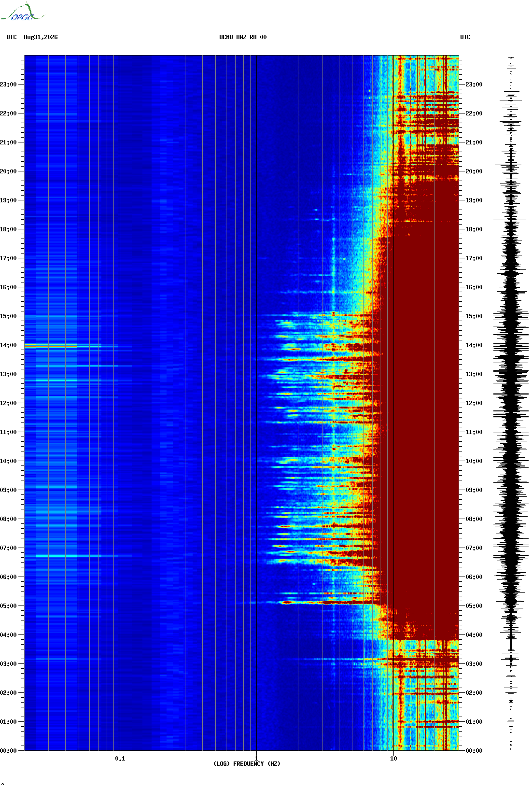Click the right-axis 20:00 time label

(x=474, y=171)
